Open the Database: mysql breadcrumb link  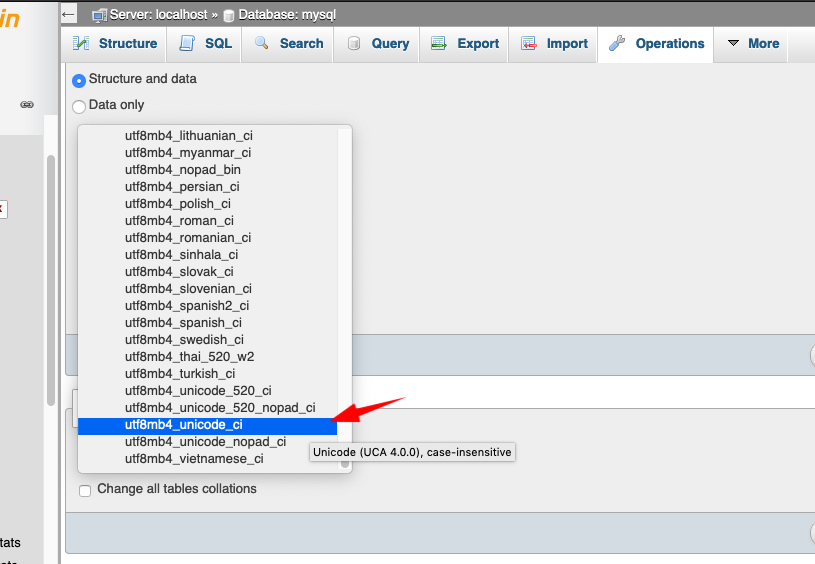[287, 15]
